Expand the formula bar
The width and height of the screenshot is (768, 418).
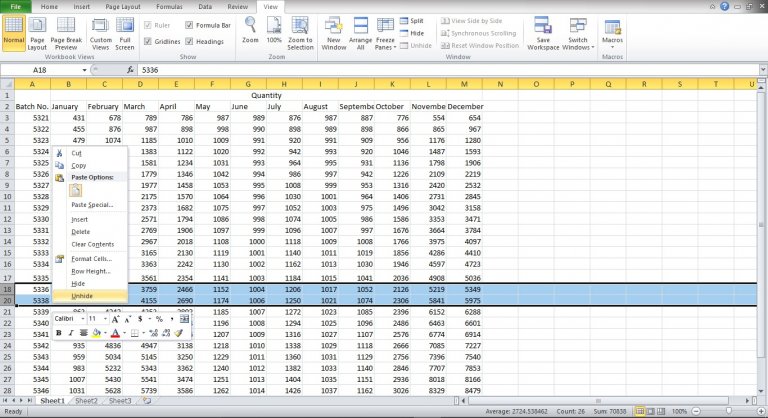pyautogui.click(x=763, y=70)
